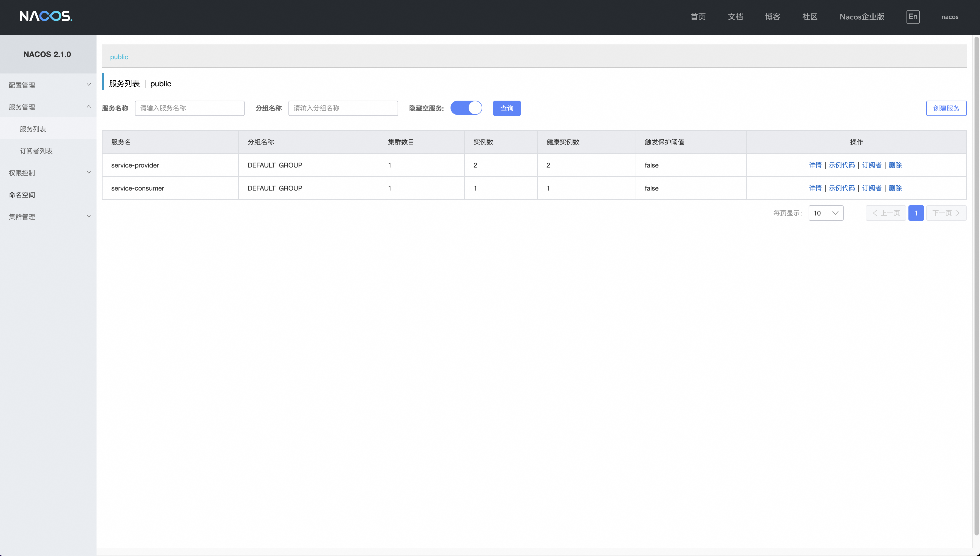Click the 创建服务 button
980x556 pixels.
946,109
